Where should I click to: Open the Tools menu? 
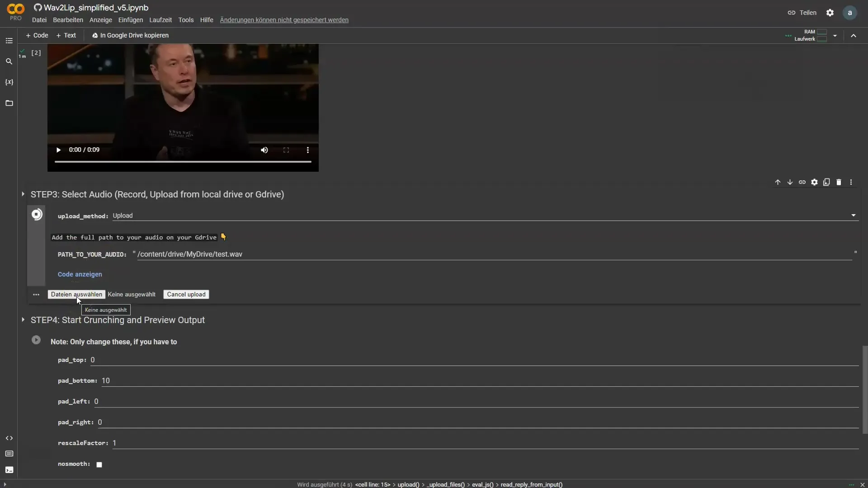186,20
